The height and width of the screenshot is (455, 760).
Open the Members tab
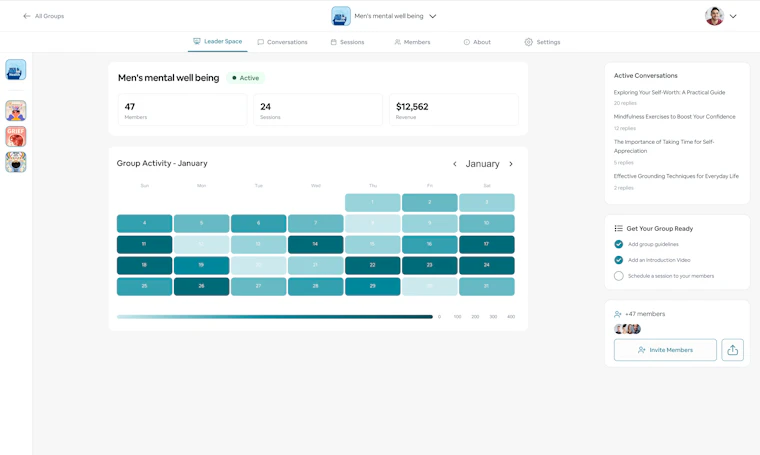412,42
